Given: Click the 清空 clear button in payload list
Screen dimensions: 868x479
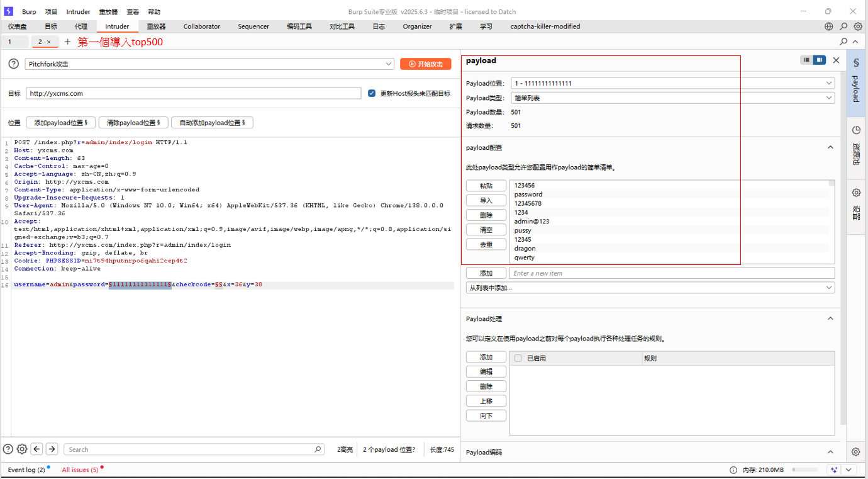Looking at the screenshot, I should pos(486,230).
